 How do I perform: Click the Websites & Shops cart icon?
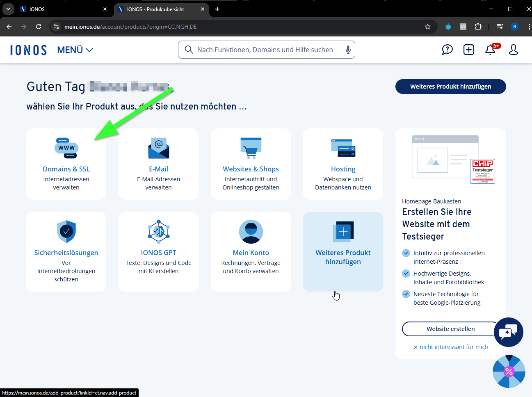pyautogui.click(x=251, y=148)
